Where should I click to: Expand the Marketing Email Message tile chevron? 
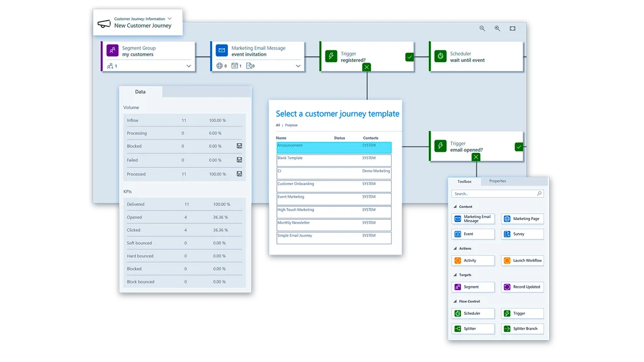pos(298,66)
